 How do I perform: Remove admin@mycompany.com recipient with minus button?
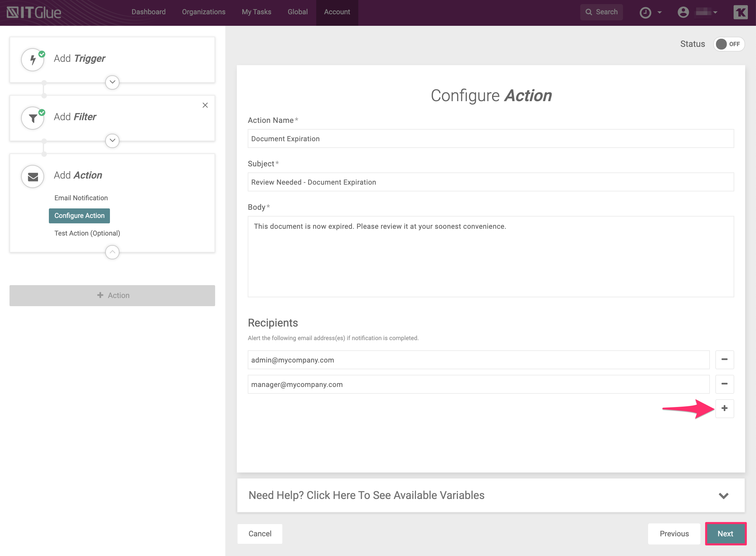point(724,360)
